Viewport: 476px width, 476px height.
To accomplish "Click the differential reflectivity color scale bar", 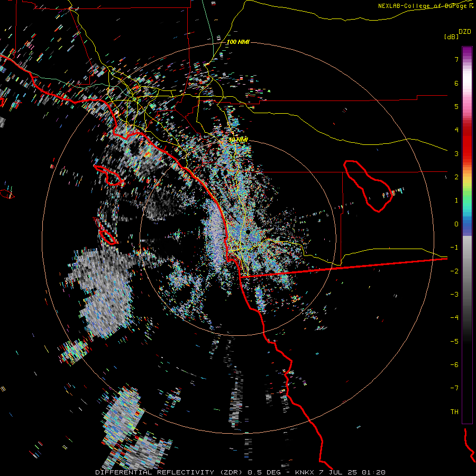I will 467,235.
